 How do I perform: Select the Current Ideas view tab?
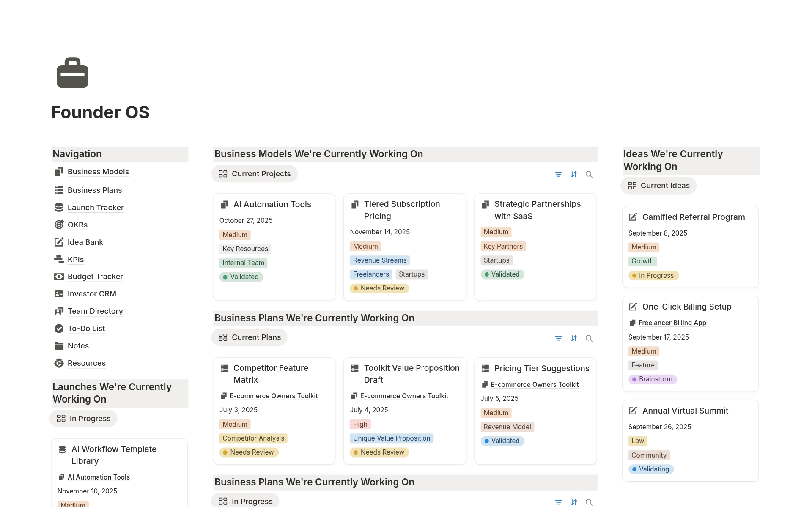click(x=658, y=186)
